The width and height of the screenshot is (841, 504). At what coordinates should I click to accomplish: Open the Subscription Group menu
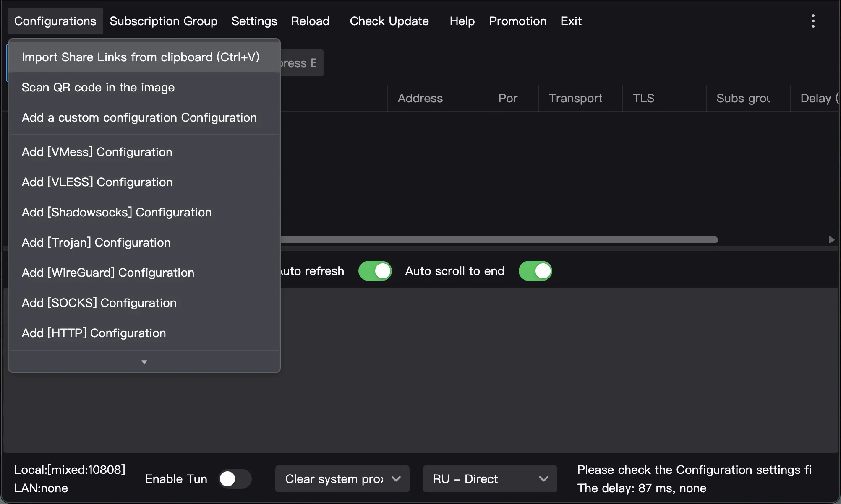click(164, 21)
